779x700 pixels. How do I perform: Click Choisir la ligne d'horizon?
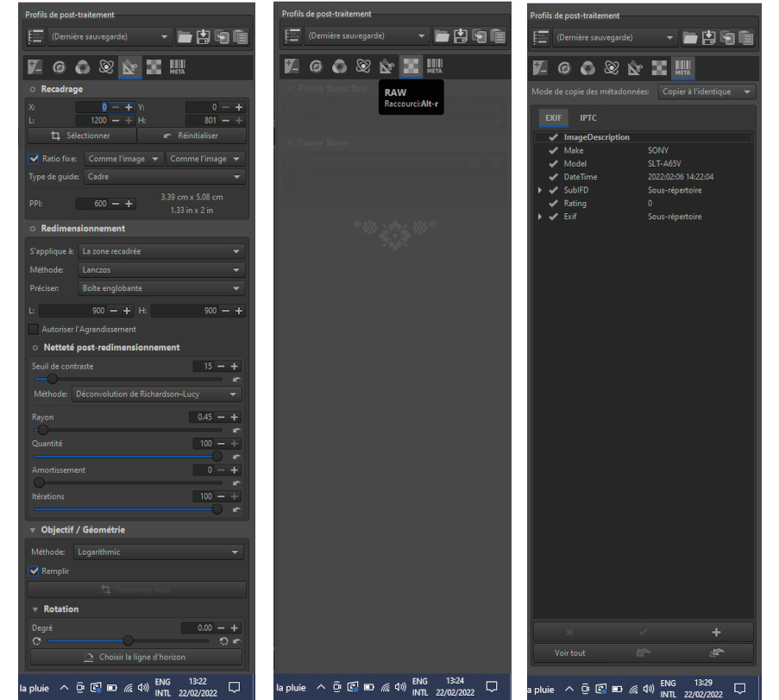[138, 657]
